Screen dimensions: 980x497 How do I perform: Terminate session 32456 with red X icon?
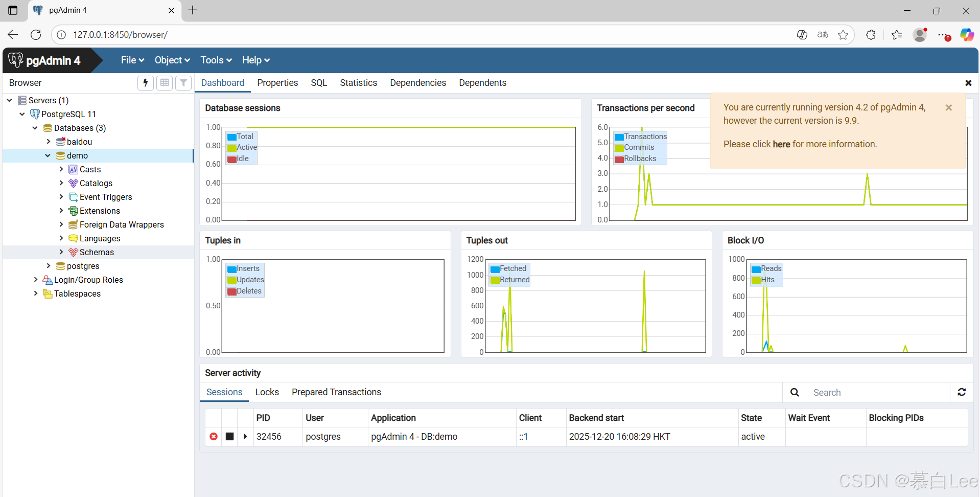(214, 436)
